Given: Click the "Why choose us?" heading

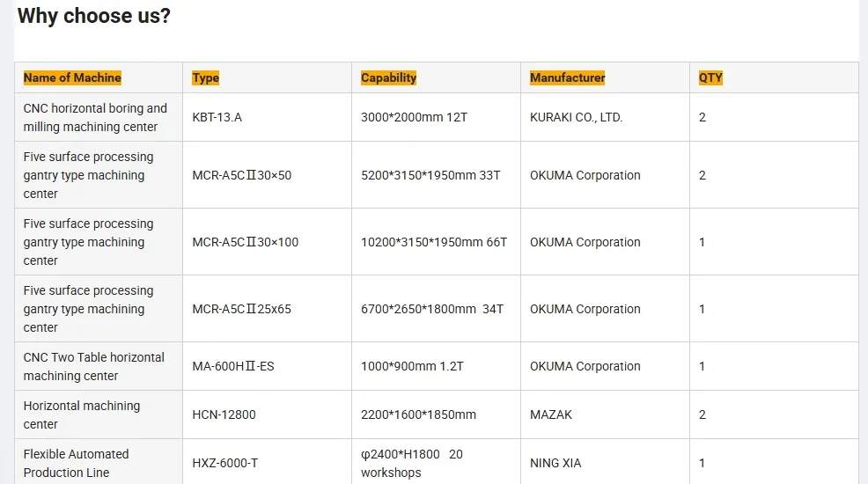Looking at the screenshot, I should coord(94,16).
